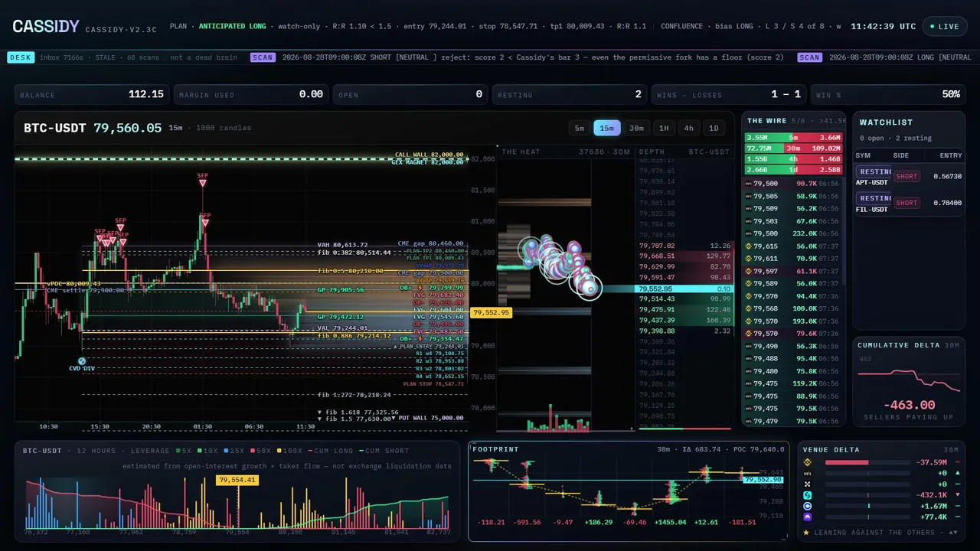Click venue icon on the 79,615 wire row
The width and height of the screenshot is (980, 551).
pyautogui.click(x=748, y=246)
